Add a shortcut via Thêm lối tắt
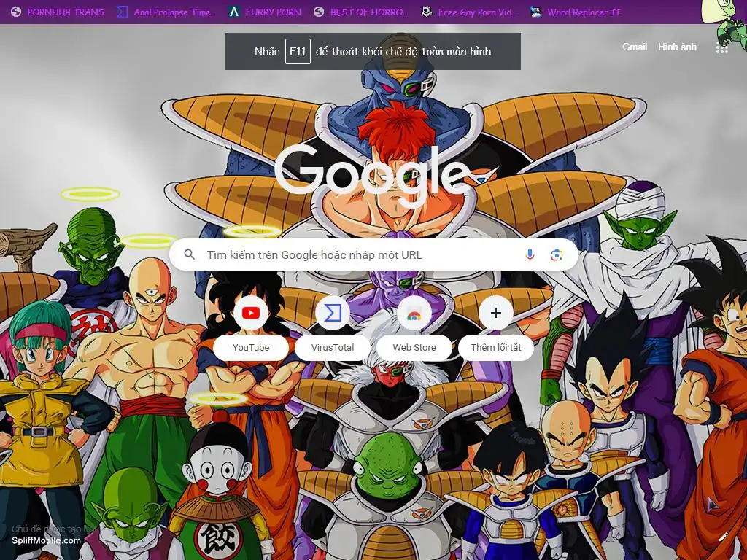Screen dimensions: 747x560 point(496,329)
